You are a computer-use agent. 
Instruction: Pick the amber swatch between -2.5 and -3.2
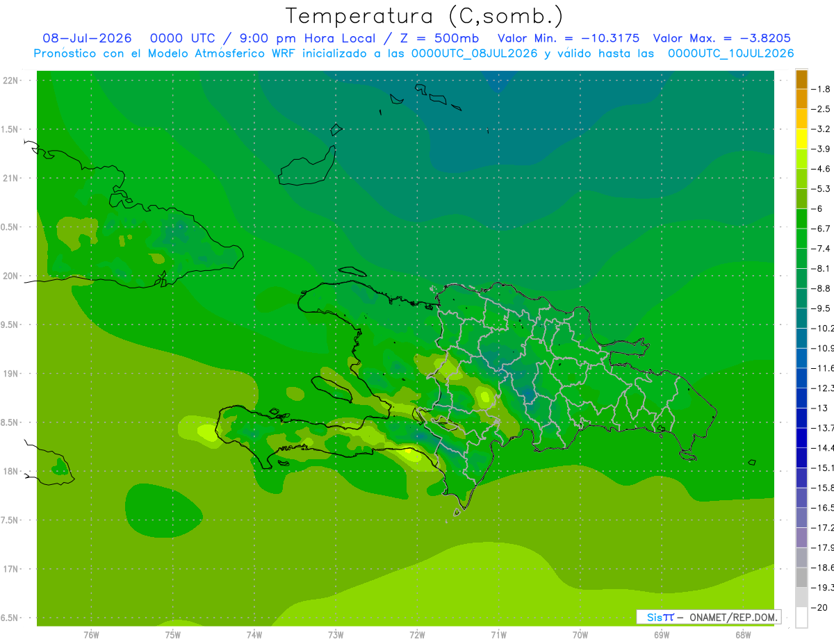(801, 119)
